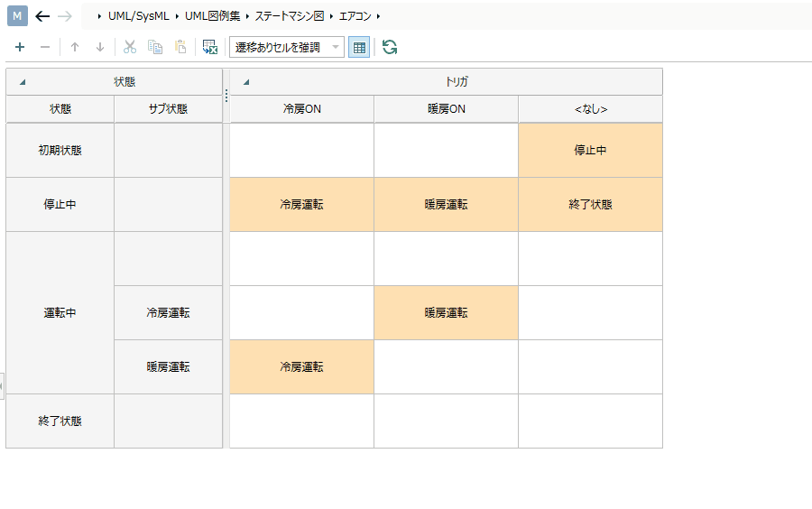Collapse the トリガ column group triangle
The width and height of the screenshot is (812, 509).
point(246,82)
